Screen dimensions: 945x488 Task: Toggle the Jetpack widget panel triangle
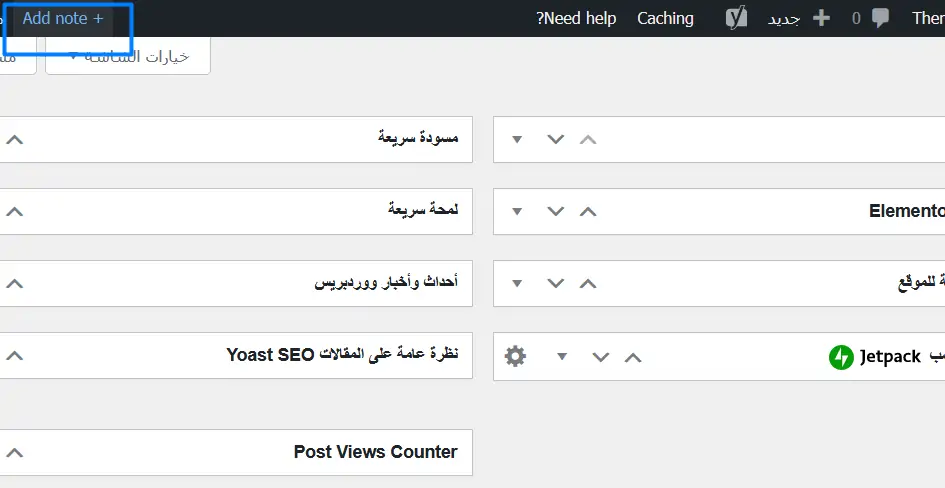click(x=562, y=356)
